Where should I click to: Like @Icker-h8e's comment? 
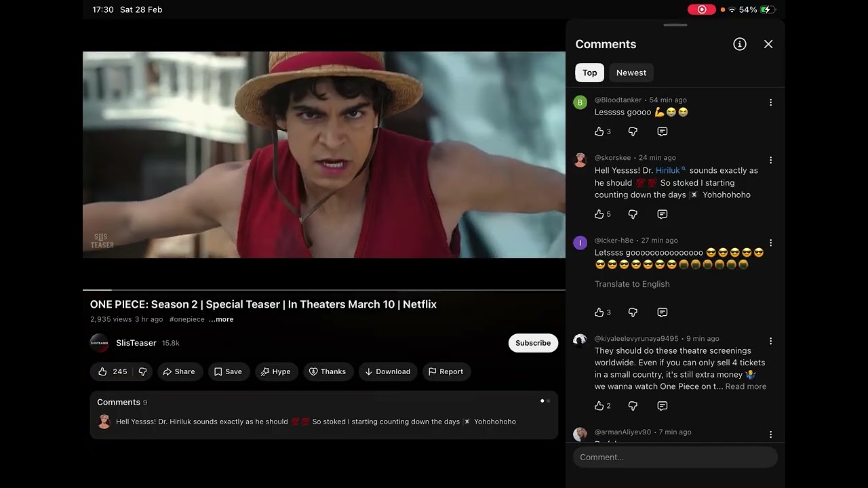(599, 312)
